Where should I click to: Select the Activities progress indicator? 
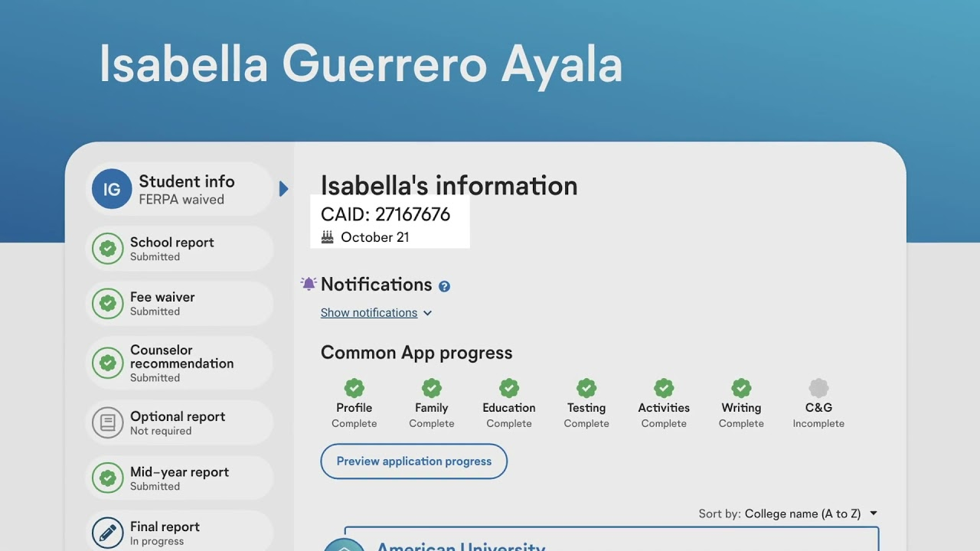pos(663,388)
